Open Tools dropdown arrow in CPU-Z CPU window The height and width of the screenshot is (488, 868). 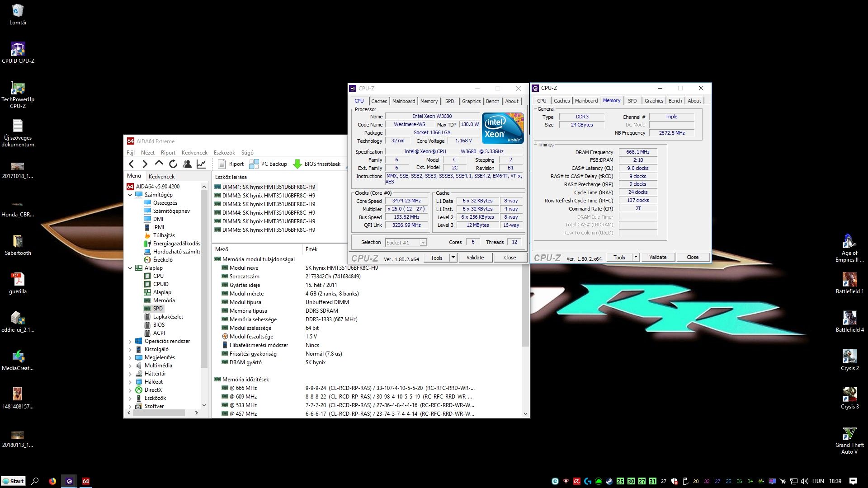click(x=453, y=258)
